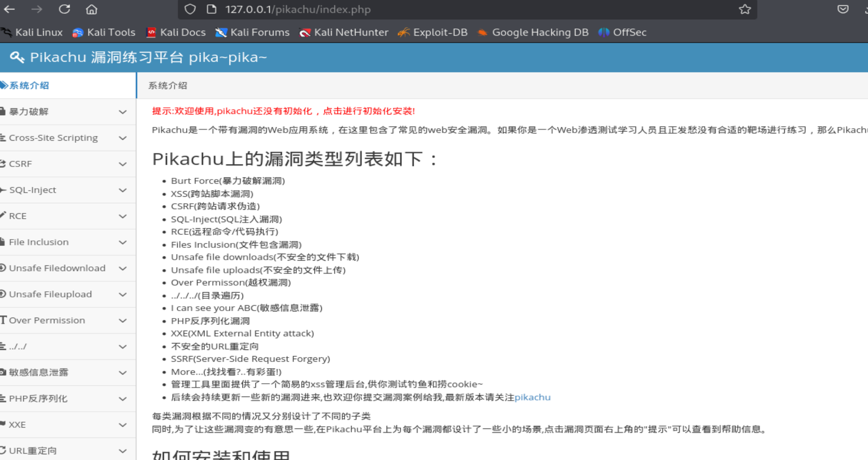Viewport: 868px width, 460px height.
Task: Open the Kali Forums bookmark
Action: tap(252, 32)
